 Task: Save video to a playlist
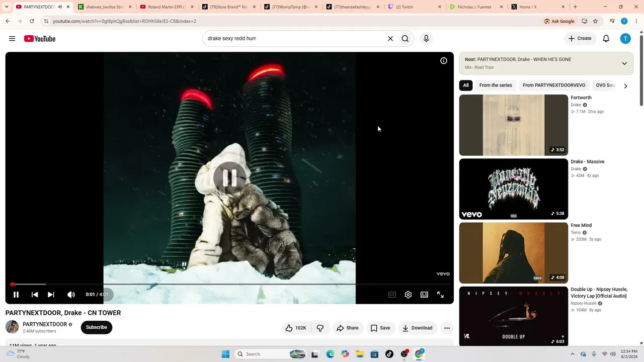pyautogui.click(x=380, y=328)
